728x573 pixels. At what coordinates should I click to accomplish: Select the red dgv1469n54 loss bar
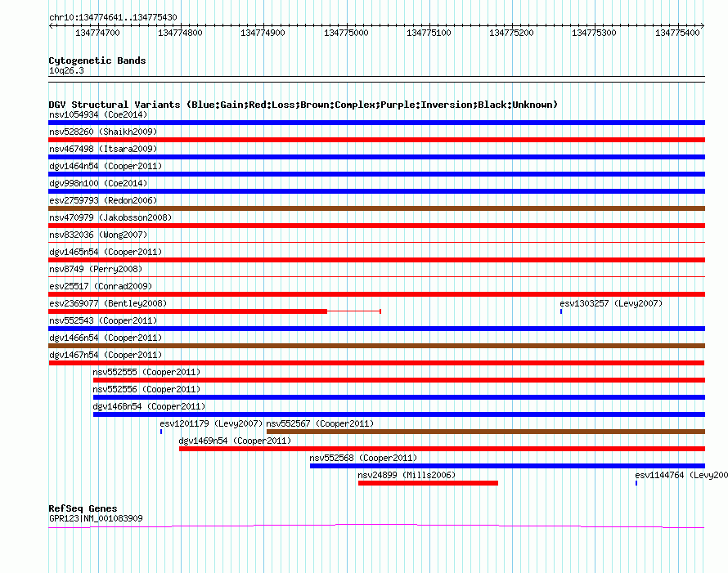[x=442, y=449]
